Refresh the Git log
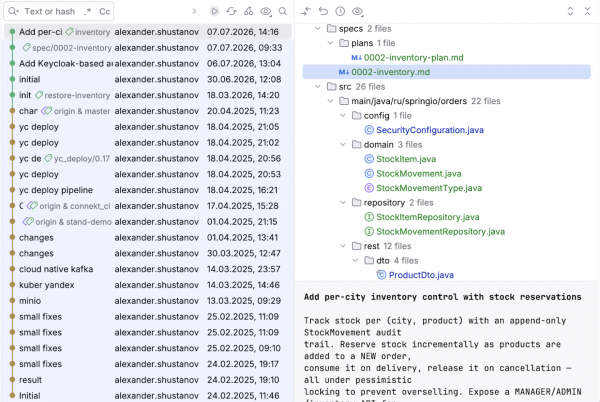 click(x=231, y=11)
